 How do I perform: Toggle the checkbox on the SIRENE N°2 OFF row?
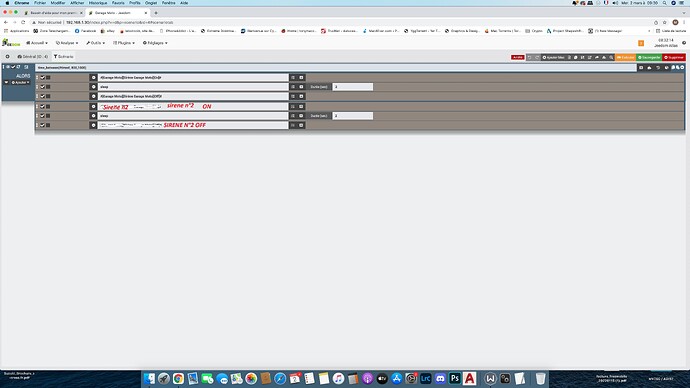(43, 125)
